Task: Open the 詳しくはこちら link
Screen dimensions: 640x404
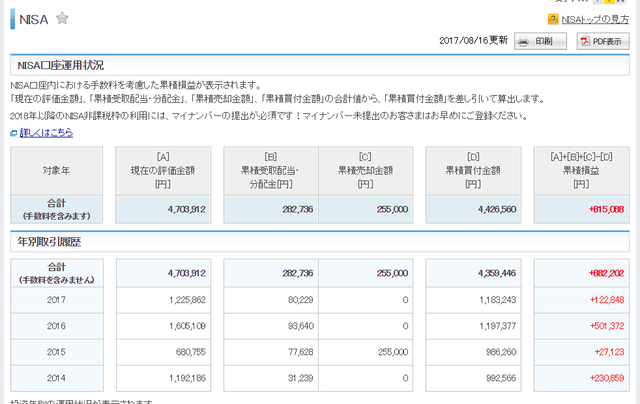Action: 46,133
